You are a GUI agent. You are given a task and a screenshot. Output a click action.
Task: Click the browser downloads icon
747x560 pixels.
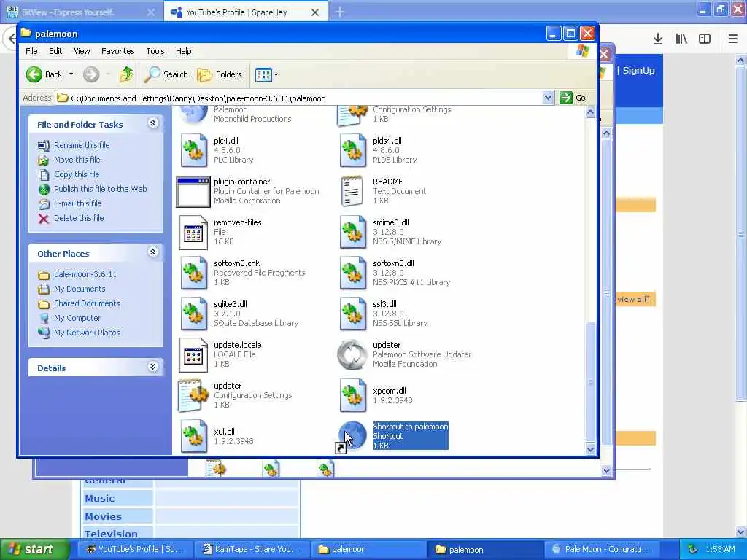click(x=658, y=39)
